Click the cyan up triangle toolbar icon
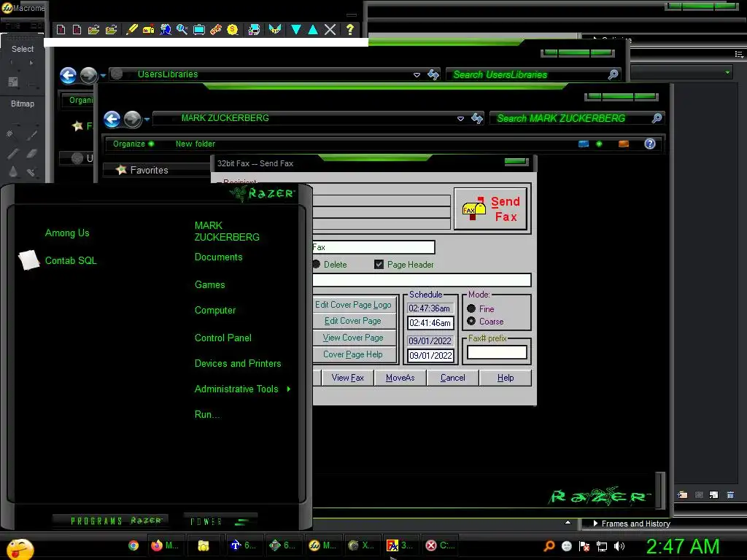 313,29
